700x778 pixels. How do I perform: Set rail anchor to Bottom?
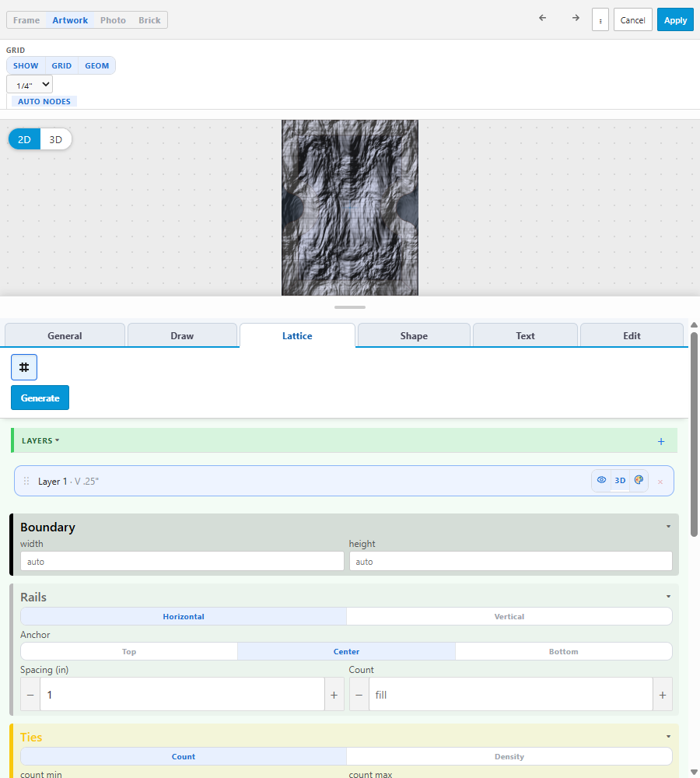(x=564, y=651)
